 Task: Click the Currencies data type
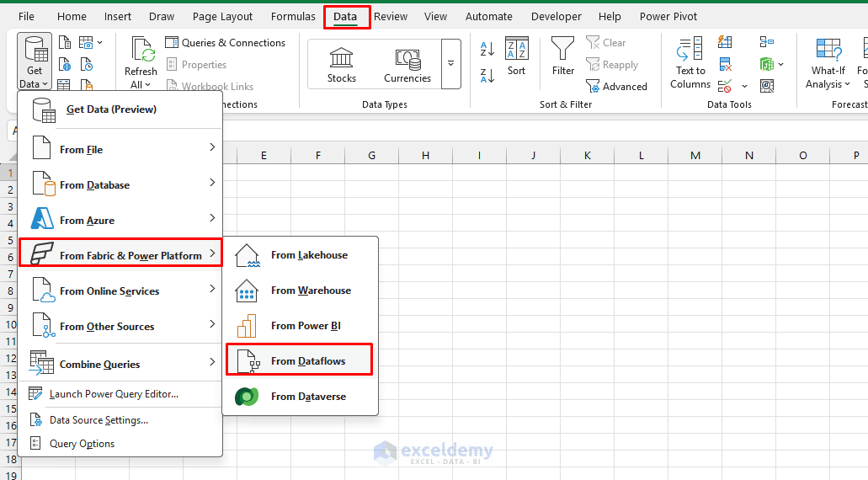pyautogui.click(x=407, y=65)
